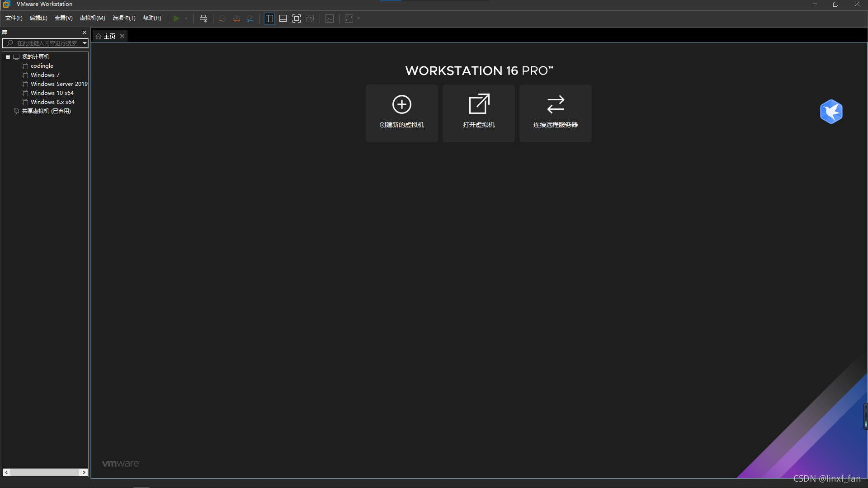Click the blue bird floating icon
The height and width of the screenshot is (488, 868).
(831, 112)
